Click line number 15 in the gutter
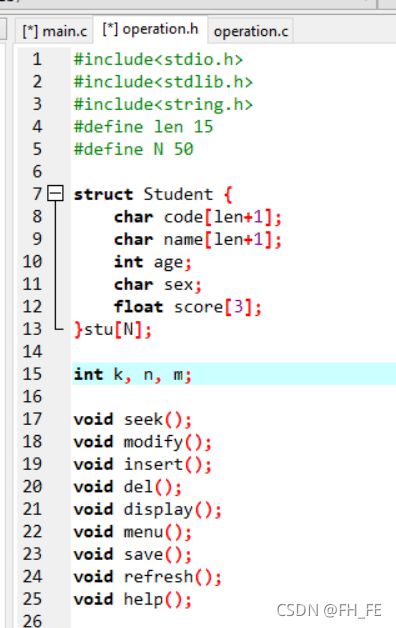The image size is (396, 628). click(x=32, y=374)
